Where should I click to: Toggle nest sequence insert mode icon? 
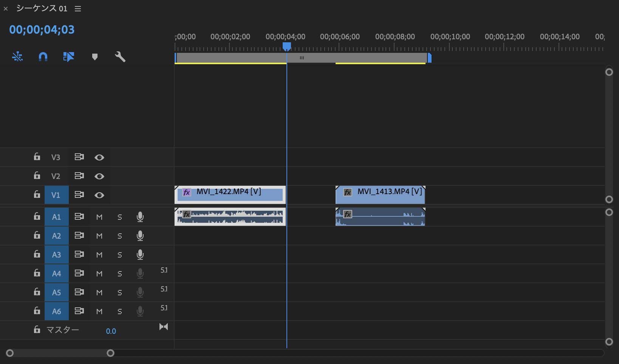point(17,57)
